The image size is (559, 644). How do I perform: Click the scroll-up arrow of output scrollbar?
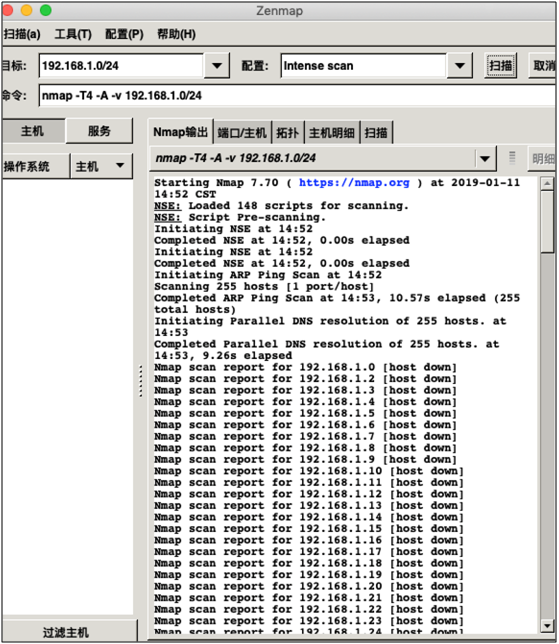coord(547,184)
